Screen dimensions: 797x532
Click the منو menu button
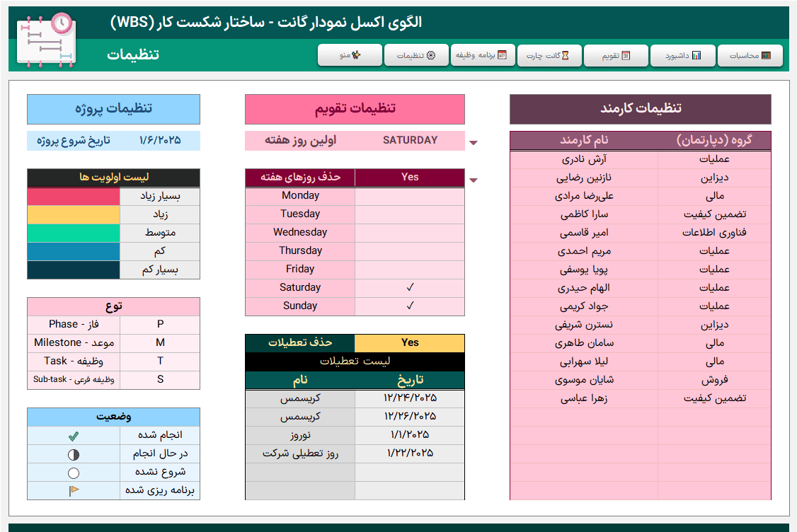tap(350, 55)
